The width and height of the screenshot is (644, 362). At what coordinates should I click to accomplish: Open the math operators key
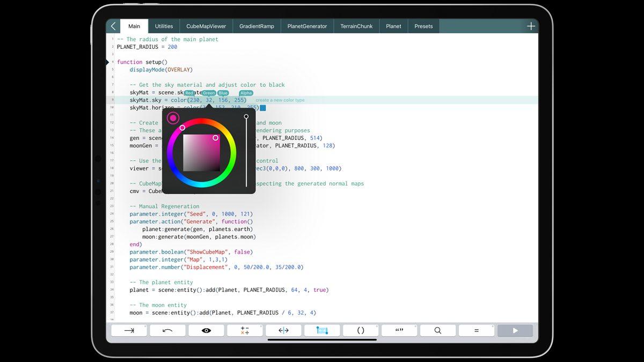245,330
